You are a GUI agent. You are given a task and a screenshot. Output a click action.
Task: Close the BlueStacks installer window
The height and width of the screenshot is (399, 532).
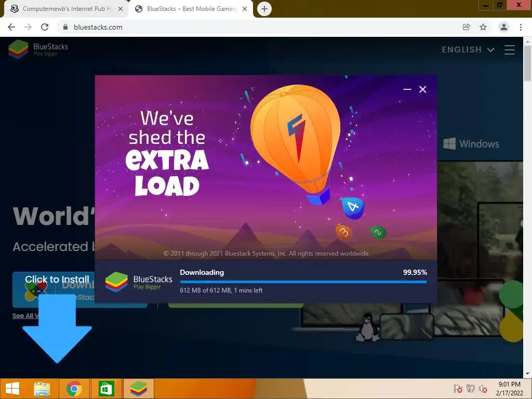coord(422,89)
